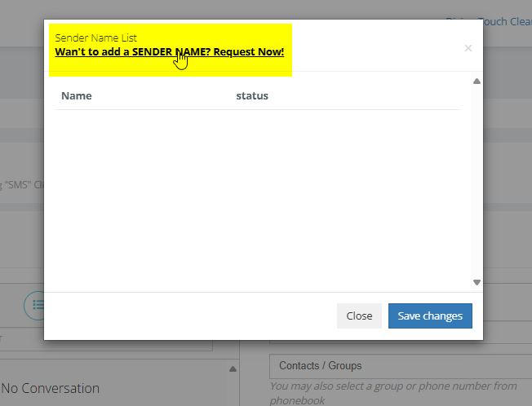Expand the Contacts / Groups dropdown
532x406 pixels.
click(400, 366)
